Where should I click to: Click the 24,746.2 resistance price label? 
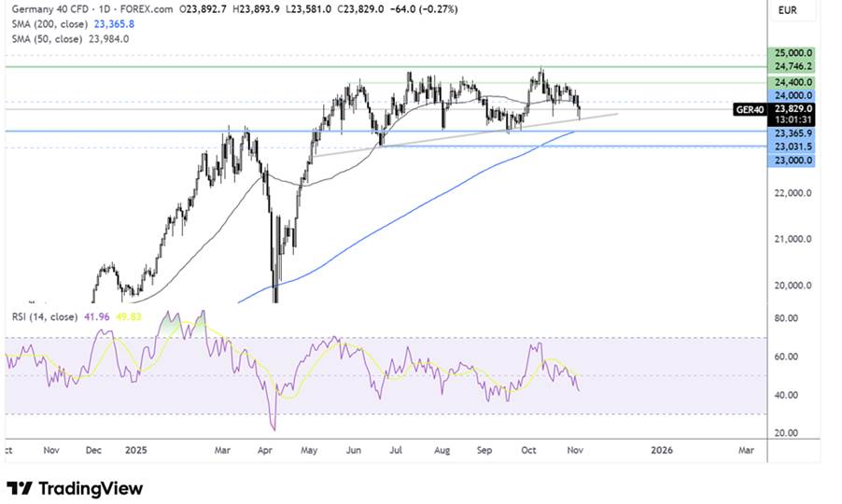pyautogui.click(x=790, y=66)
